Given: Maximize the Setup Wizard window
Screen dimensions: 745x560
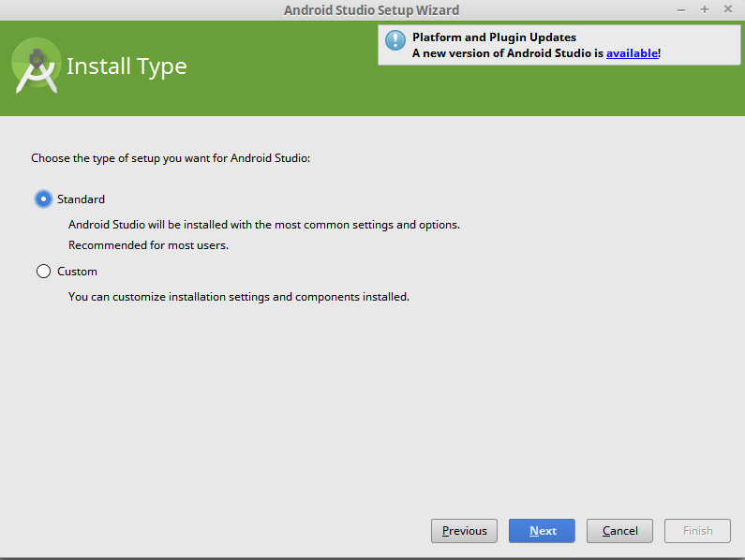Looking at the screenshot, I should pyautogui.click(x=705, y=9).
